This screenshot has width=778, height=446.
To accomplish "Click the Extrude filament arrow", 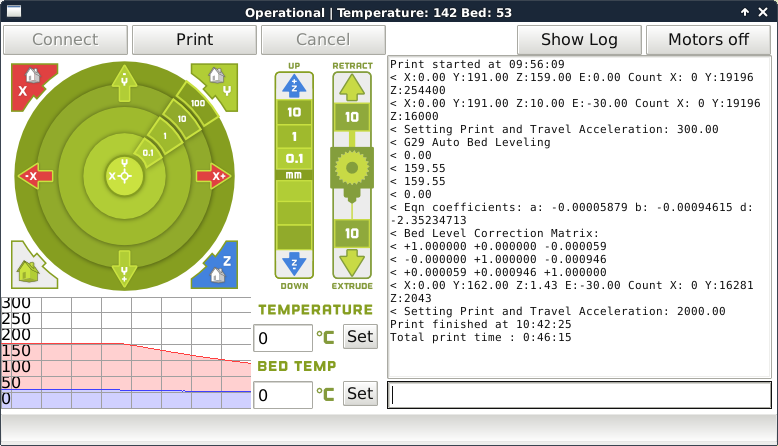I will pyautogui.click(x=352, y=263).
